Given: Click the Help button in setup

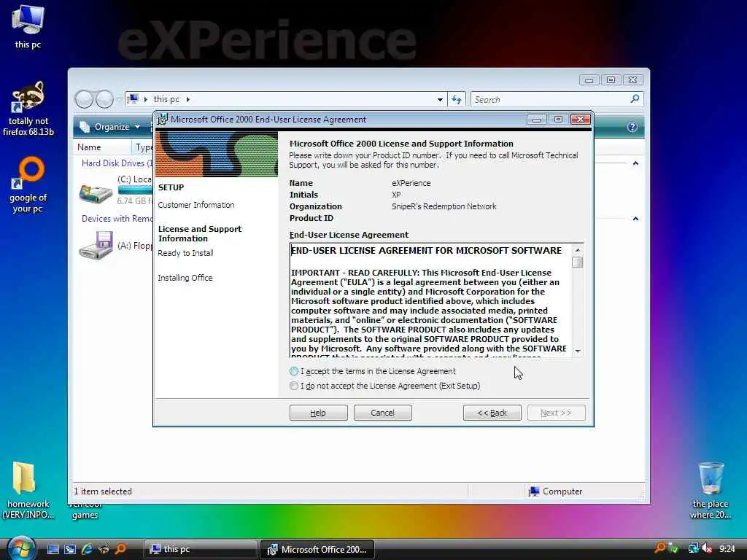Looking at the screenshot, I should (318, 413).
